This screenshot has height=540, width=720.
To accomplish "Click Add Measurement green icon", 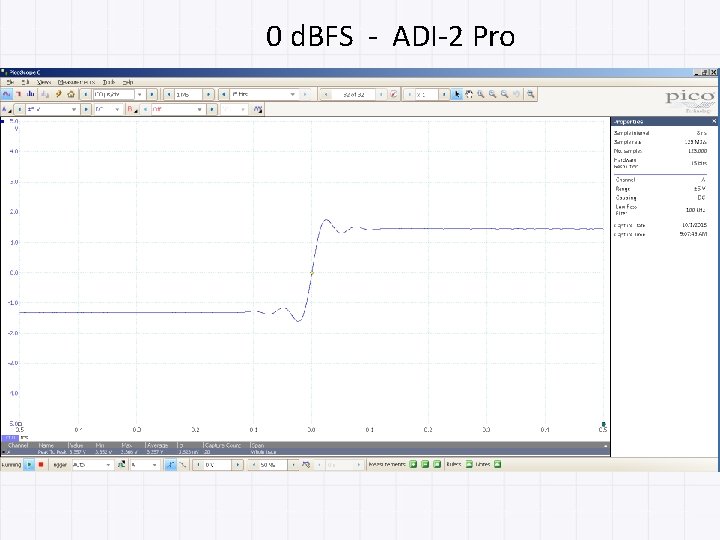I will click(x=413, y=464).
